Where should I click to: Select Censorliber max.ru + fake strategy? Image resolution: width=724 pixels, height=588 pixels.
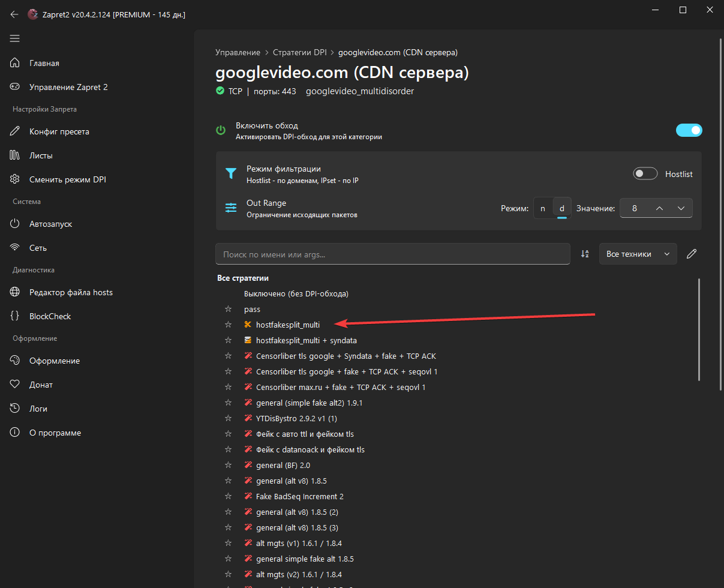[341, 387]
